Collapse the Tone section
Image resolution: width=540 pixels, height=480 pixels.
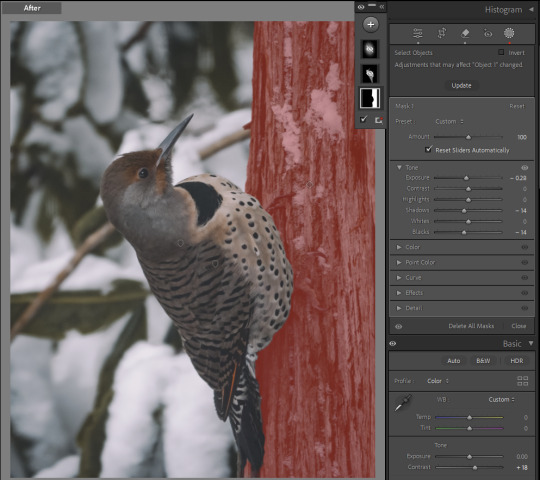point(399,167)
